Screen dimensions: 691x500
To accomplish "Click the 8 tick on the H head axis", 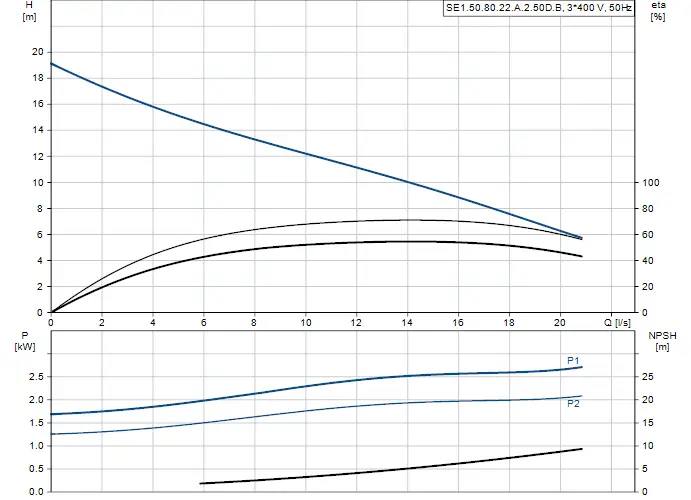I will [40, 208].
